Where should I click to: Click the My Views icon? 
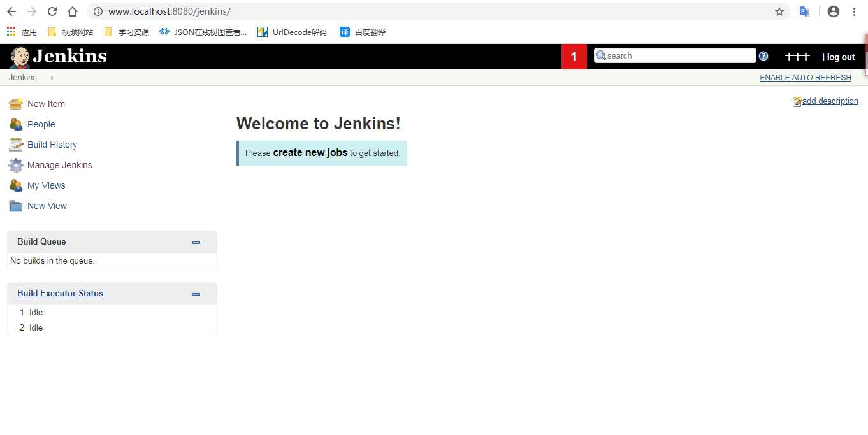tap(16, 185)
